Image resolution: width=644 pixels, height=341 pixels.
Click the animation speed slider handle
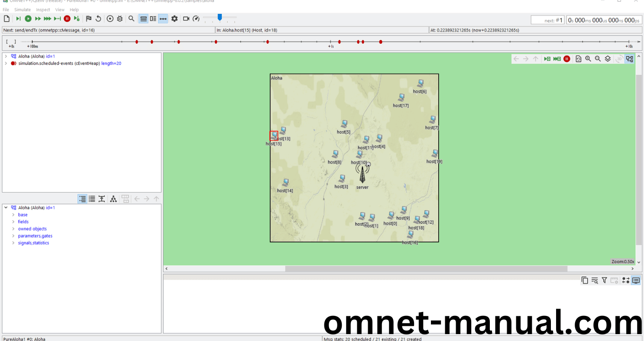point(220,17)
